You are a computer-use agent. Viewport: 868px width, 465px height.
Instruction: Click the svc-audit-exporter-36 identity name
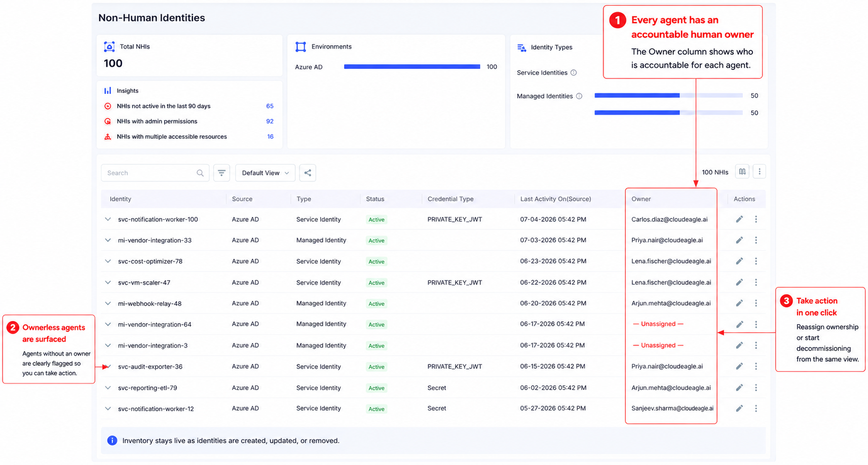(x=150, y=367)
